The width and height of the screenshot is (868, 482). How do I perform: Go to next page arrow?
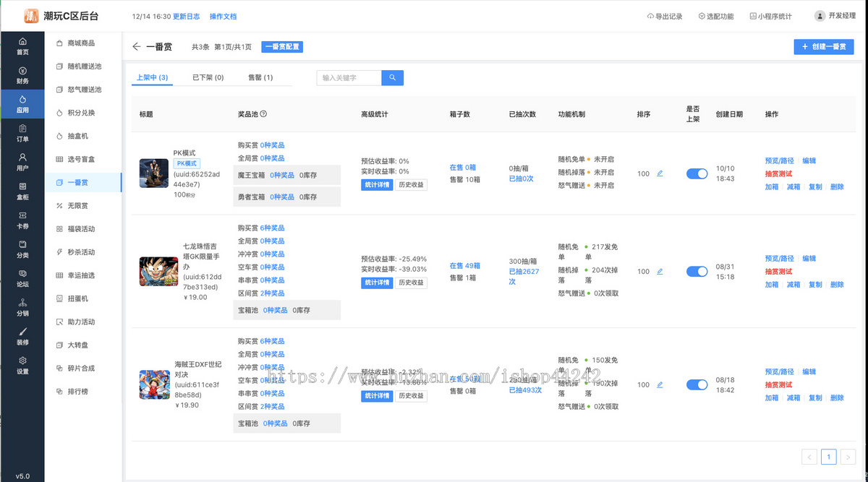tap(848, 457)
